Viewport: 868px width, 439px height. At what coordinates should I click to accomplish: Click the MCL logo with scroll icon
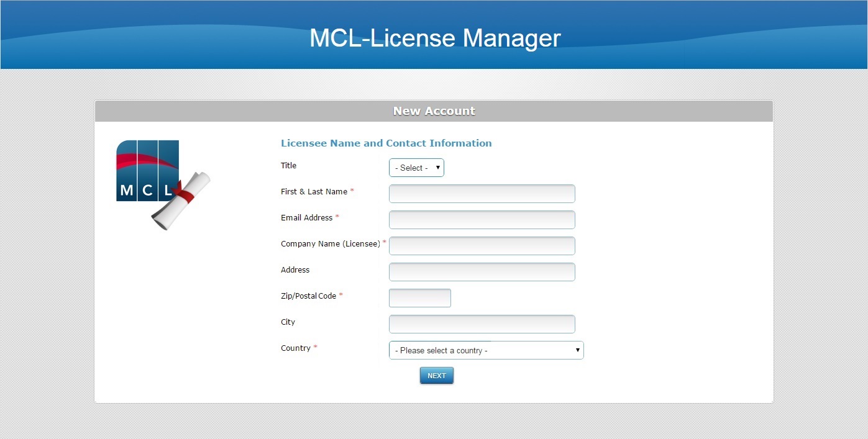(x=163, y=184)
